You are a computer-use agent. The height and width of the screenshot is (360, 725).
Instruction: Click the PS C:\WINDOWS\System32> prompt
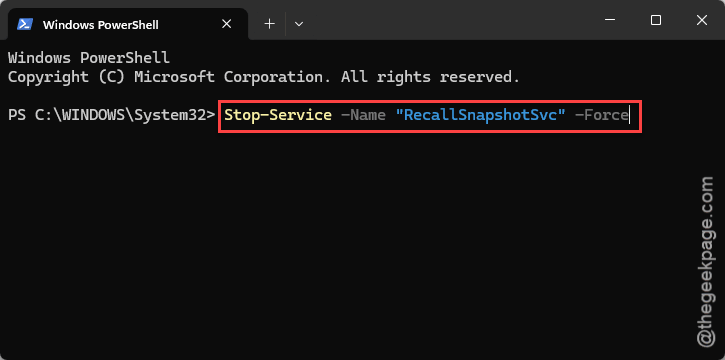coord(111,115)
